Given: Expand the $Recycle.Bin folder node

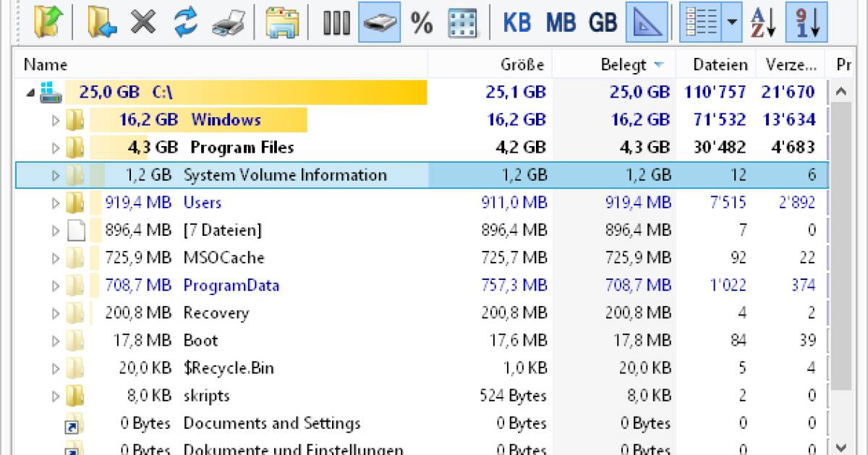Looking at the screenshot, I should (56, 368).
